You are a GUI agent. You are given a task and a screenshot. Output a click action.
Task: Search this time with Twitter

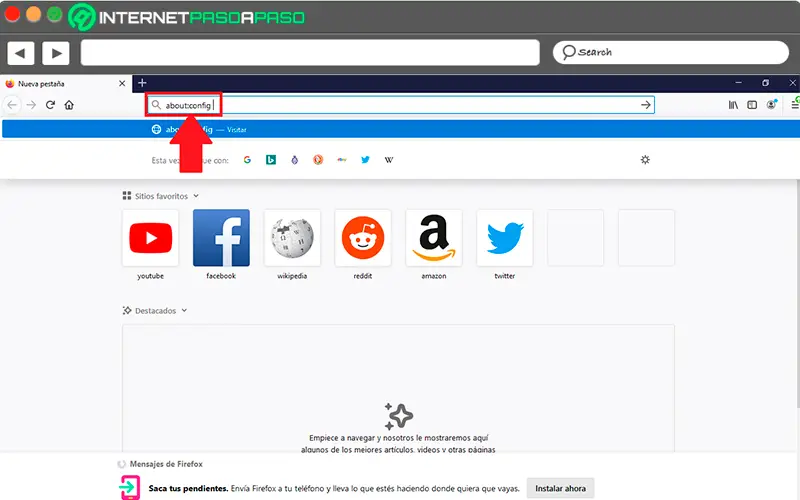point(365,160)
